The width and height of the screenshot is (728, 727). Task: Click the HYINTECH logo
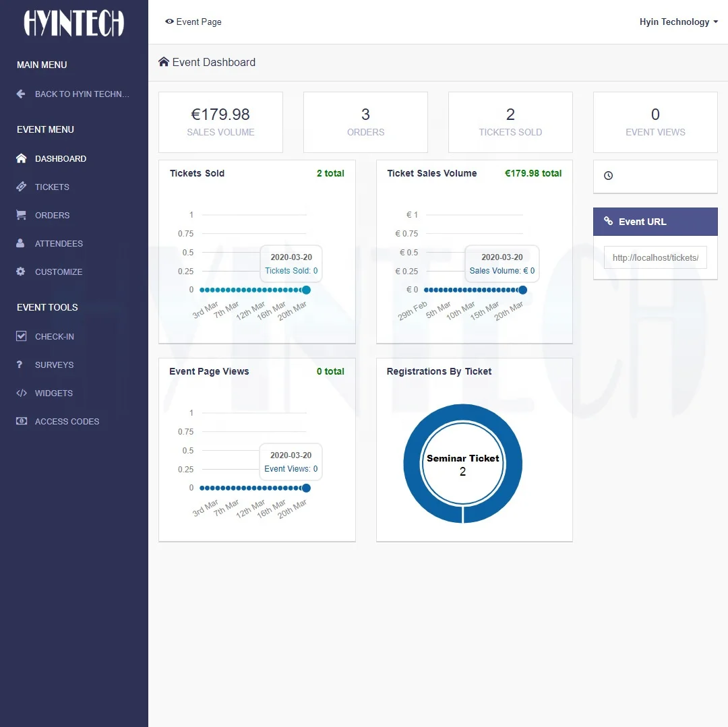tap(74, 23)
